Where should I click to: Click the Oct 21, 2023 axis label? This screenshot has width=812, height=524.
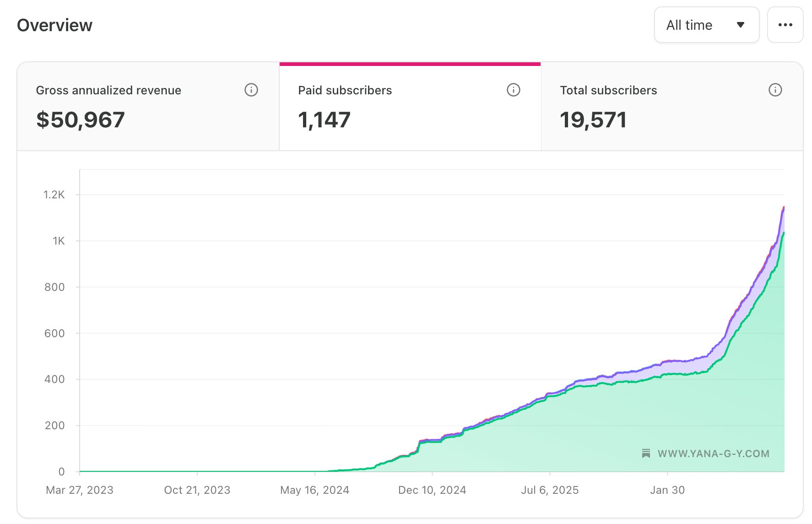click(x=197, y=490)
